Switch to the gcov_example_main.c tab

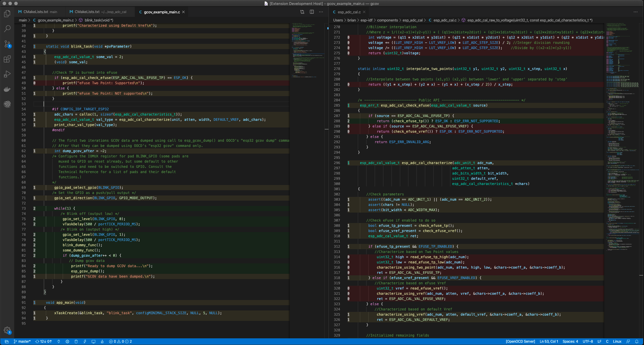tap(160, 12)
